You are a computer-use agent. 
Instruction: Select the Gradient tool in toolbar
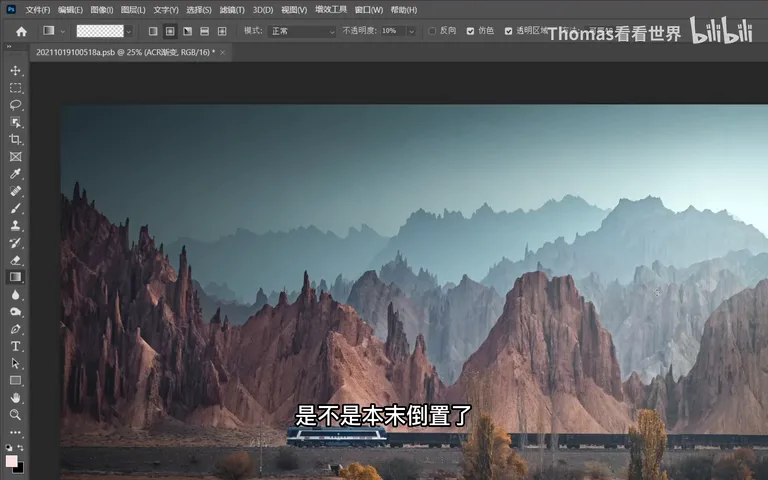(x=15, y=277)
